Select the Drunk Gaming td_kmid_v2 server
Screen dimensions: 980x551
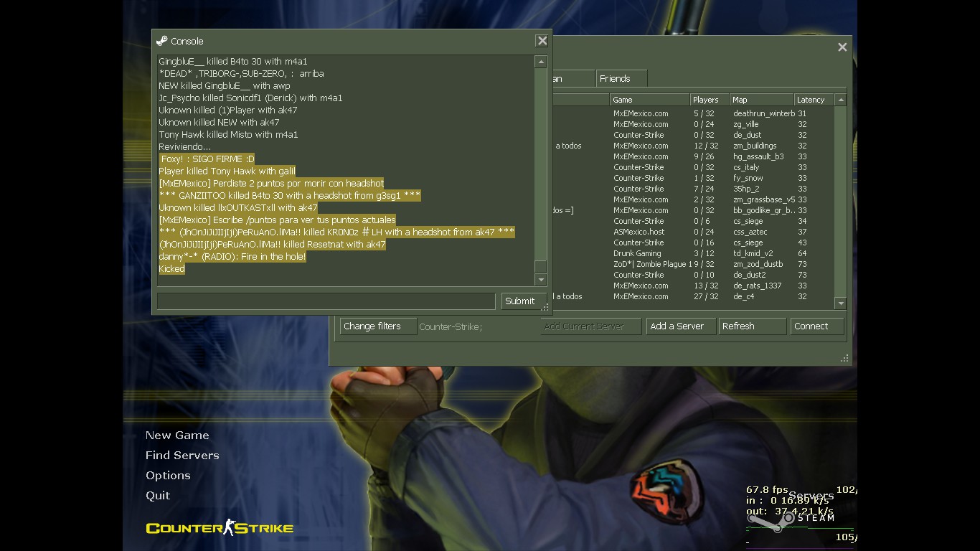tap(692, 253)
